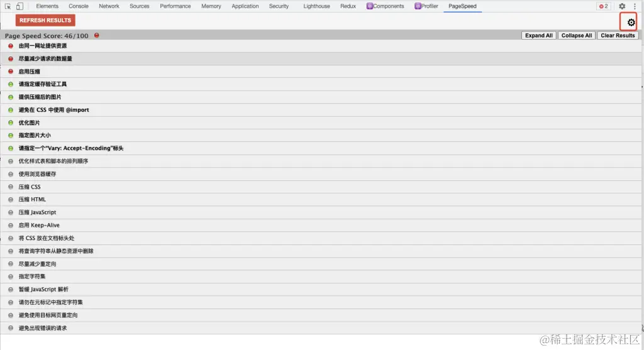Expand the 启用压缩 rule
The image size is (644, 350).
tap(321, 72)
